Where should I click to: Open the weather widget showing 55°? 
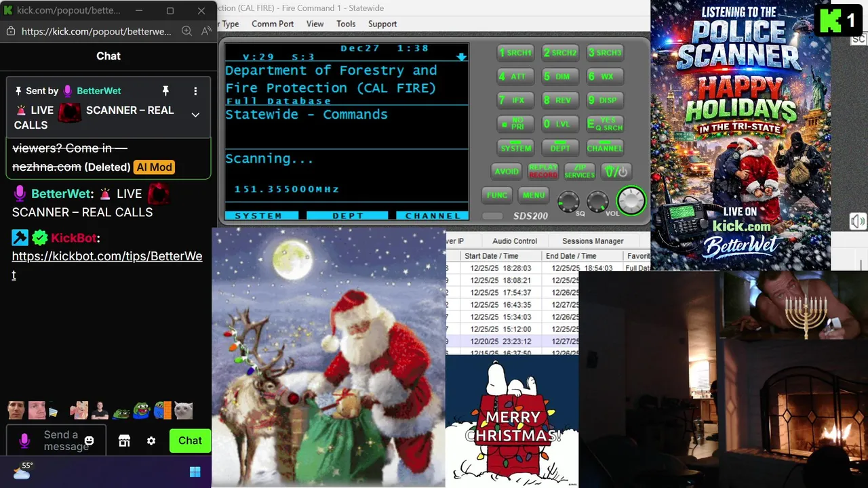coord(22,470)
